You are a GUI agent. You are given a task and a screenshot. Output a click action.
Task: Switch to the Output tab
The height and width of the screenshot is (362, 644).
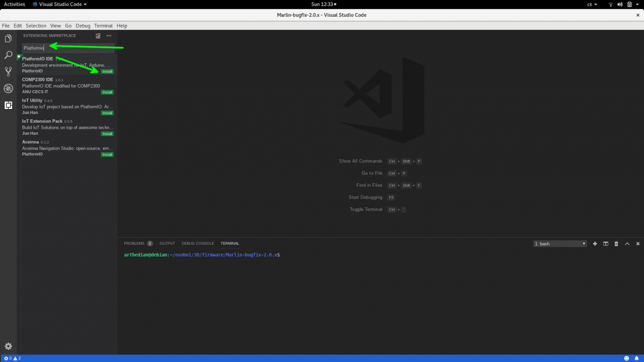tap(167, 244)
